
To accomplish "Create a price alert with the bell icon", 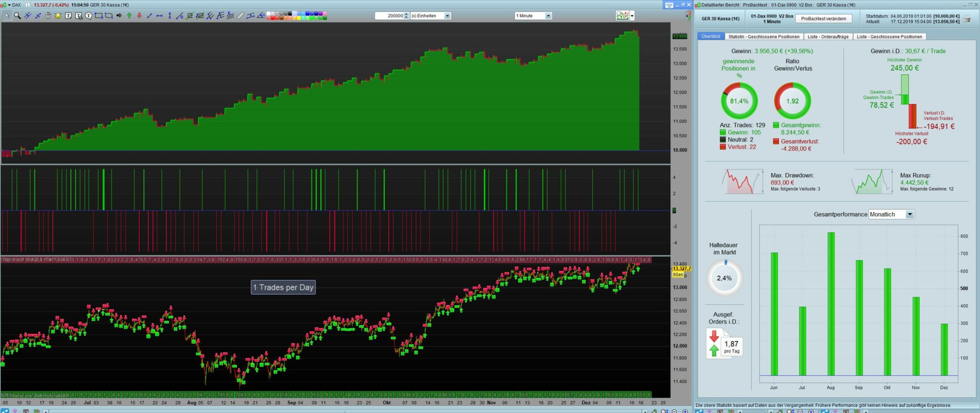I will (x=58, y=16).
